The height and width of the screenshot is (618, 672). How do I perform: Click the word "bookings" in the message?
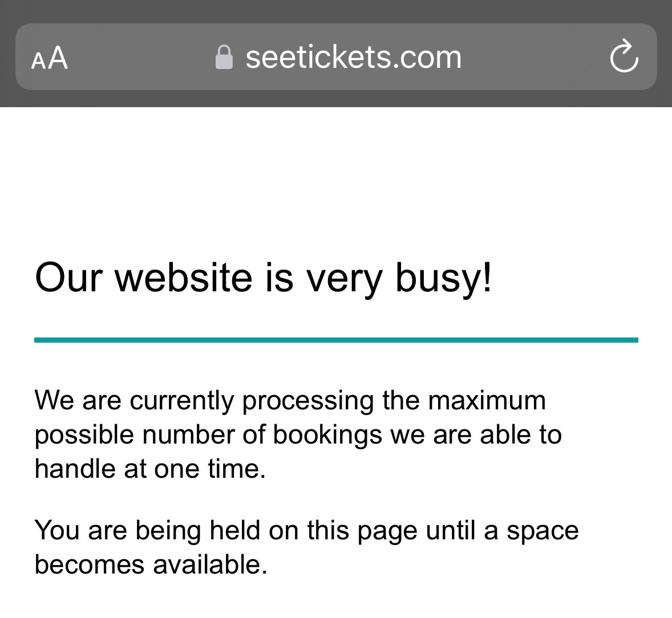(x=327, y=435)
